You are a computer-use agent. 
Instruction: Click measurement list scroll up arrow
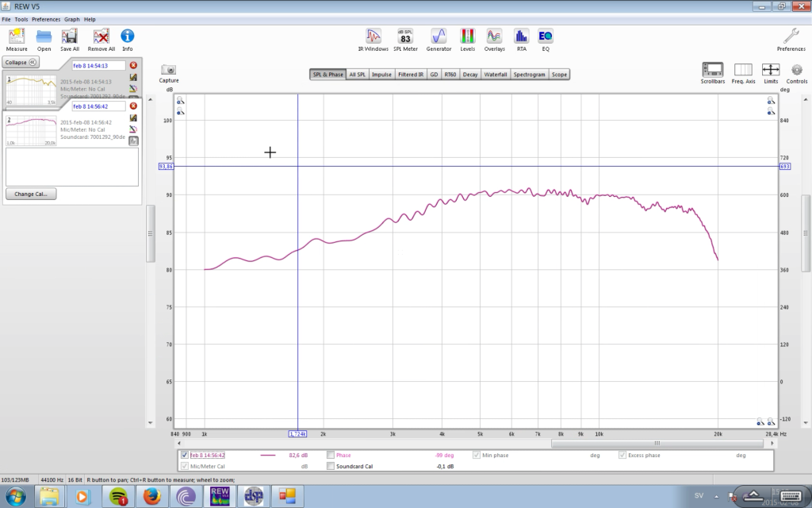click(150, 99)
